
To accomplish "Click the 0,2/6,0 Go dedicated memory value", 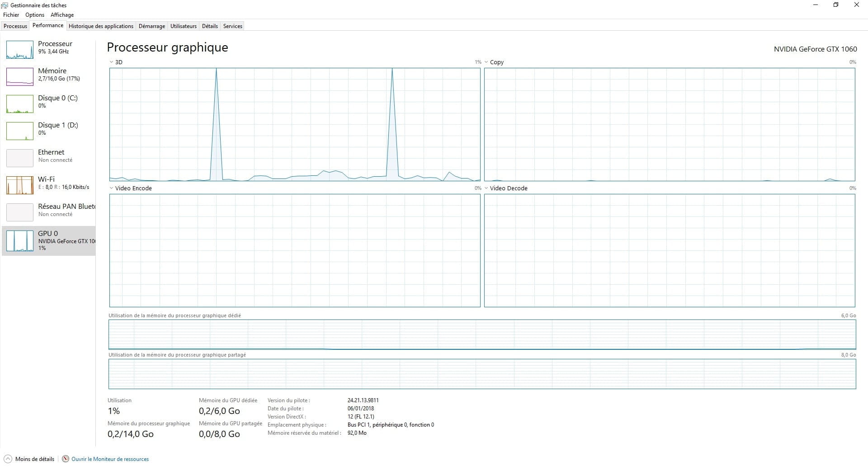I will click(x=219, y=411).
